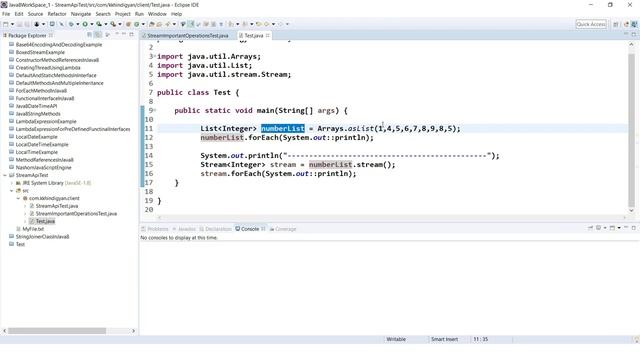
Task: Collapse the com.kkhindigyan.client package
Action: (18, 198)
